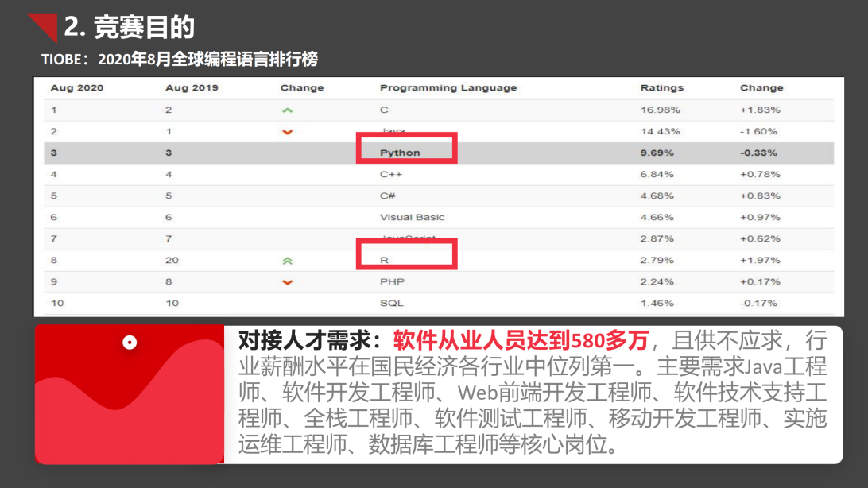Viewport: 868px width, 488px height.
Task: Click the rating "14.43%"
Action: point(661,132)
